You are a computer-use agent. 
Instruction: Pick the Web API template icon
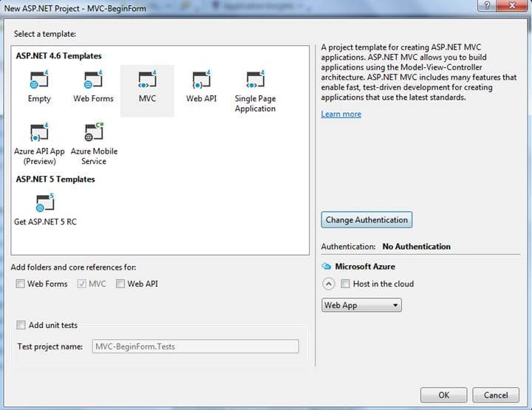tap(201, 79)
